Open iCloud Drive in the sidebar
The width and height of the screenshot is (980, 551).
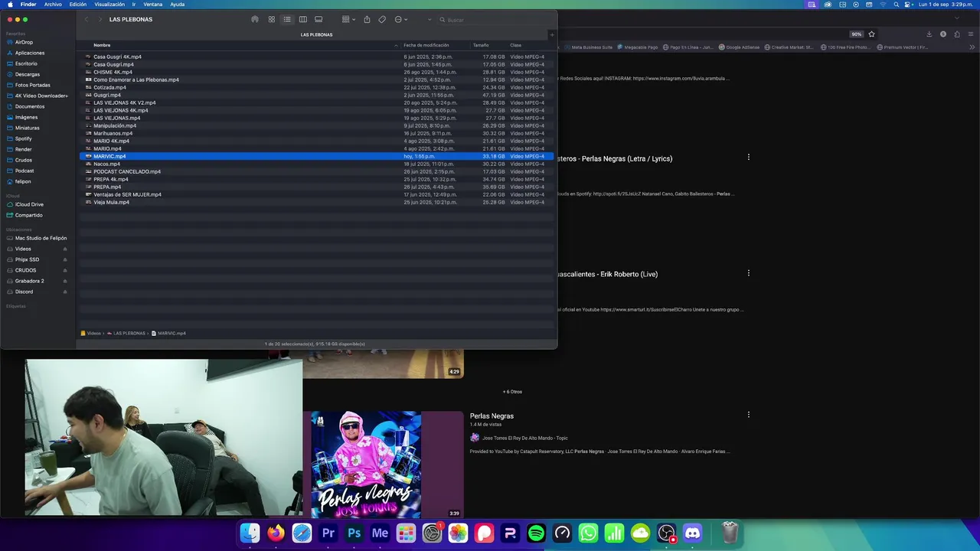[x=29, y=204]
